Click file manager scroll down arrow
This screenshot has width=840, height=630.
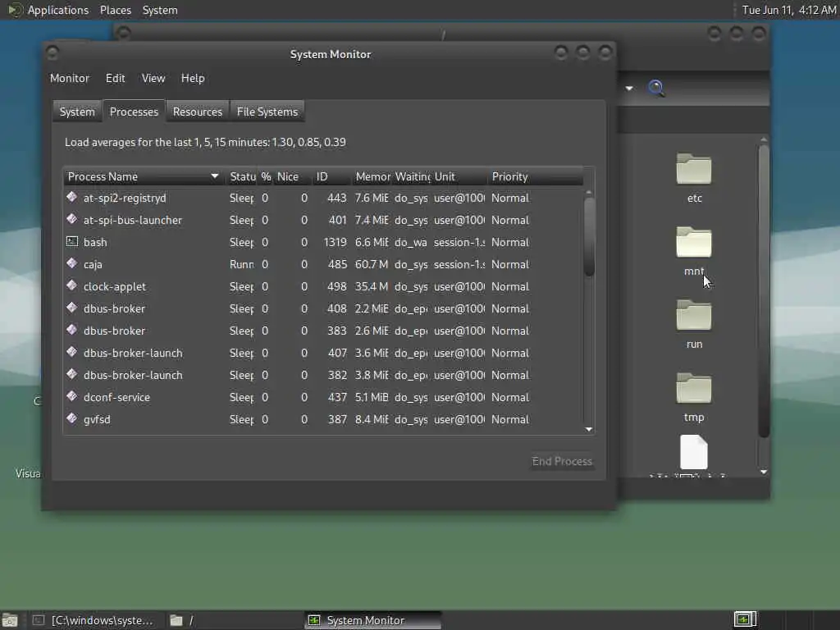pyautogui.click(x=764, y=472)
